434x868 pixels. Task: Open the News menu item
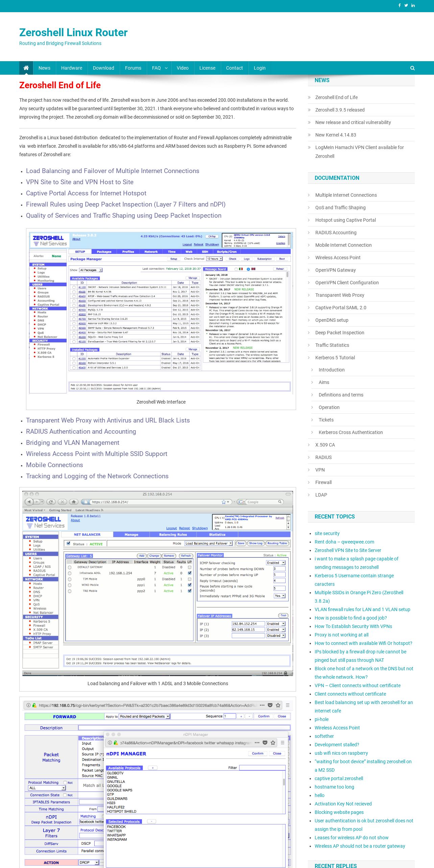[x=44, y=68]
